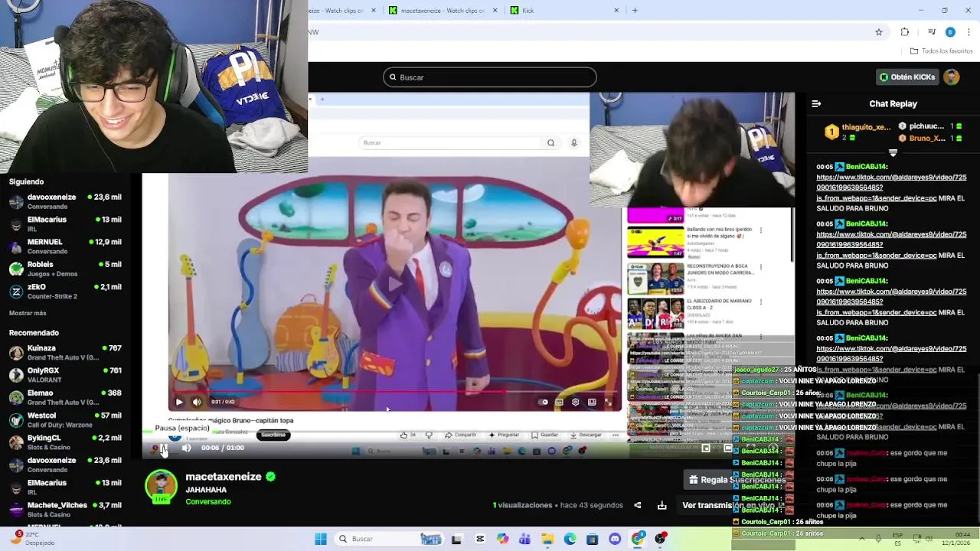Expand the chat leaderboard arrow
Viewport: 980px width, 551px height.
[893, 153]
